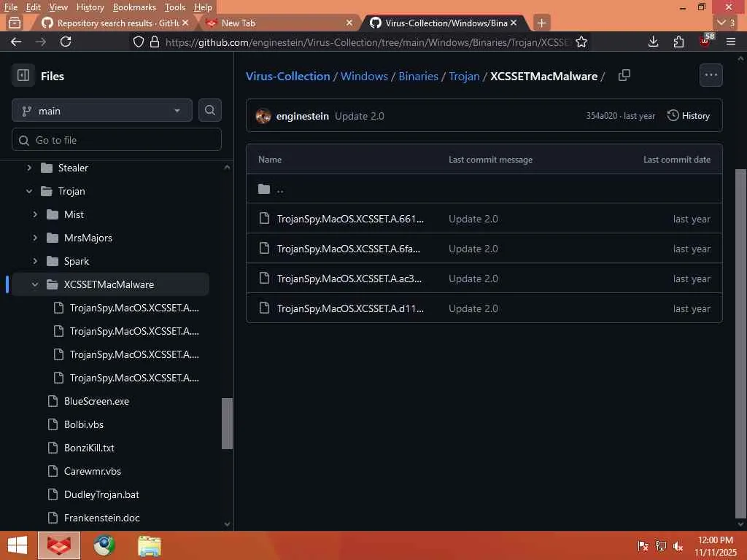Click in the Go to file field
This screenshot has height=560, width=747.
coord(117,140)
